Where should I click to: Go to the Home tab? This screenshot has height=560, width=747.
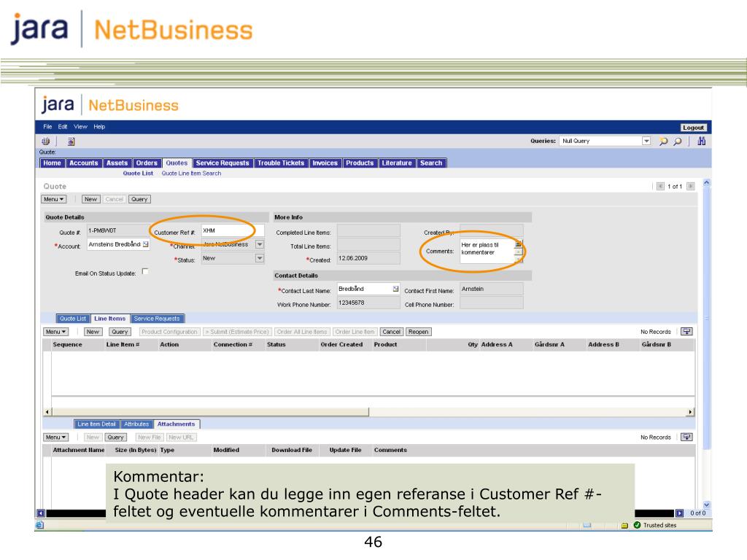pyautogui.click(x=52, y=163)
